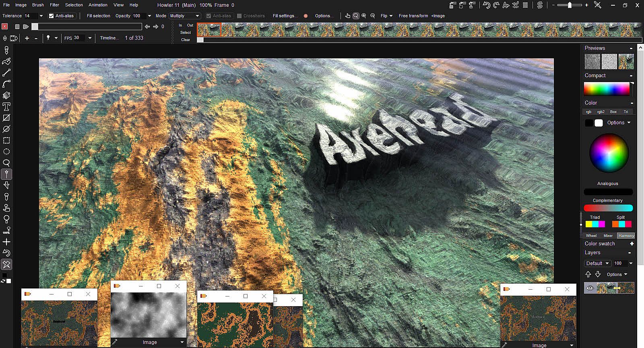The image size is (644, 348).
Task: Open the Filter menu
Action: [54, 5]
